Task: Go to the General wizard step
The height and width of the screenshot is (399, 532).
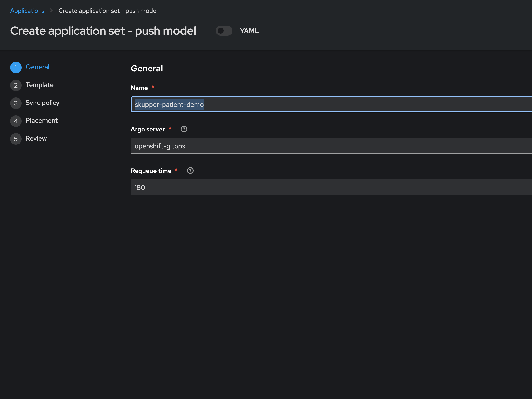Action: tap(37, 67)
